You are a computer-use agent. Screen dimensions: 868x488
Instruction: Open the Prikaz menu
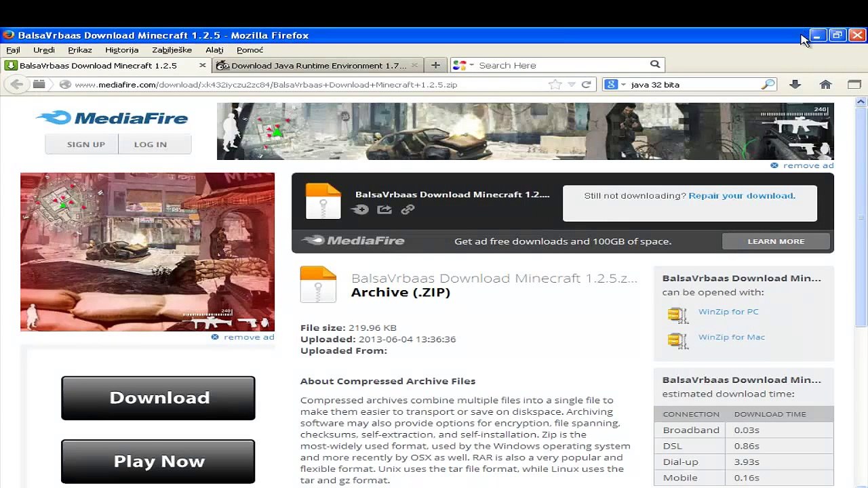click(80, 49)
